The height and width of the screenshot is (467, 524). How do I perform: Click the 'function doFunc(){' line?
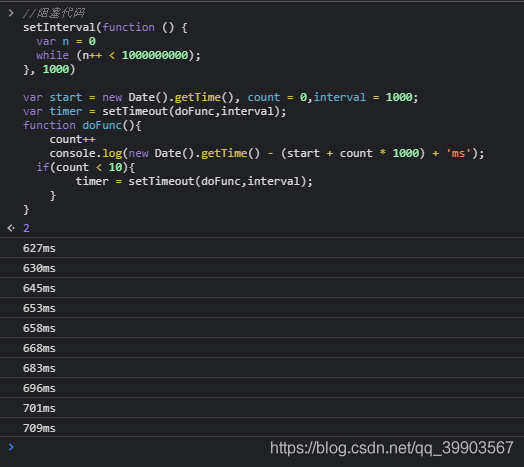coord(82,126)
